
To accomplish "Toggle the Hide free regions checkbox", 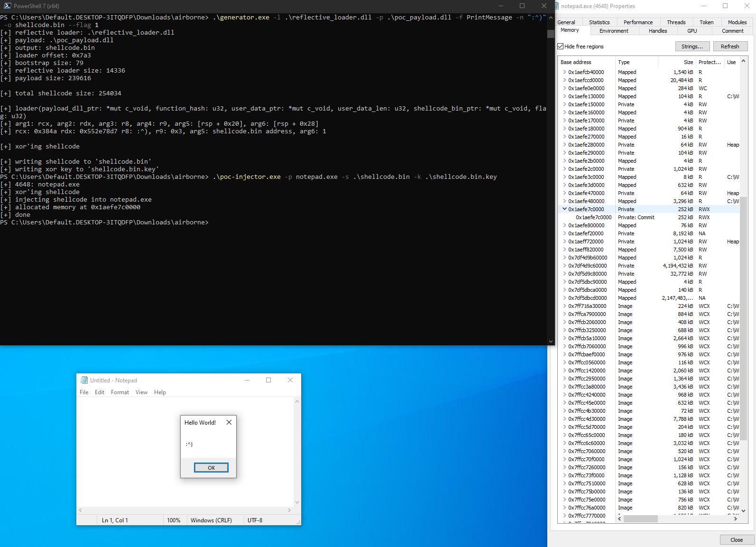I will [561, 46].
